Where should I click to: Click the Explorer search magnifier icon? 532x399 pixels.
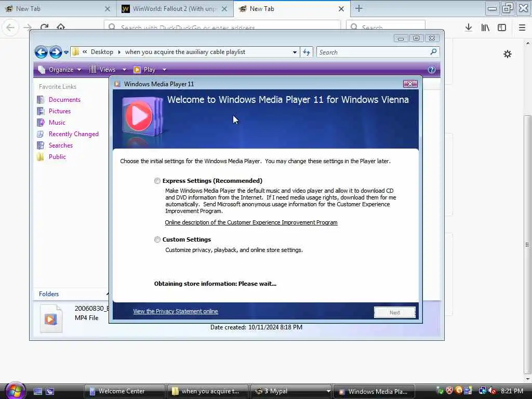pyautogui.click(x=433, y=52)
